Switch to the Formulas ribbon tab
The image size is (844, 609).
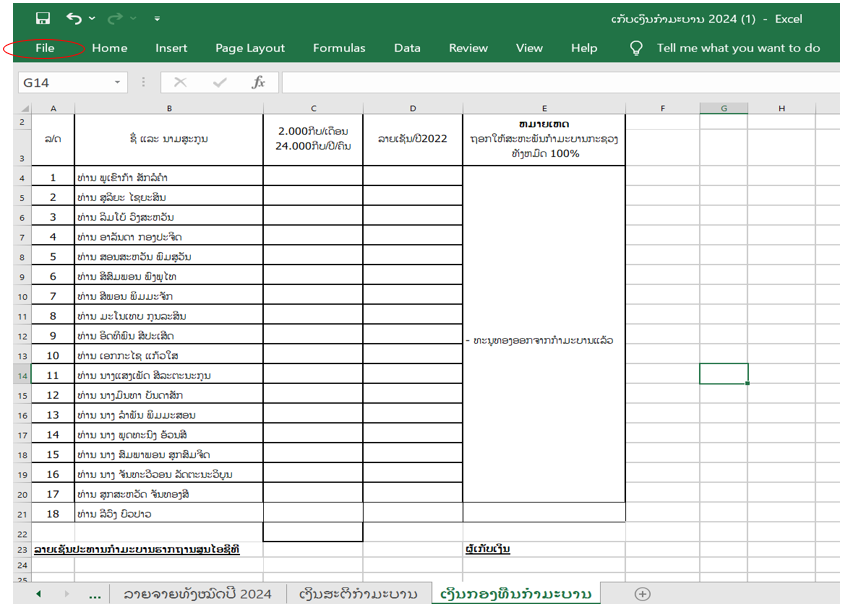point(339,48)
